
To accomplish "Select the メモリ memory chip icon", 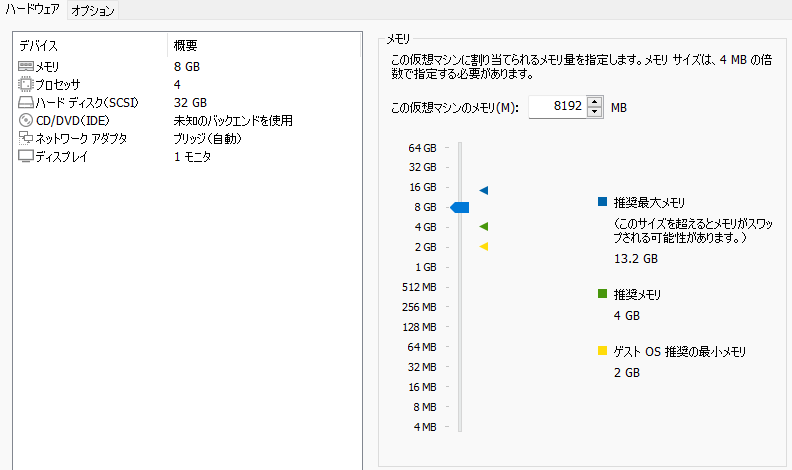I will point(26,66).
